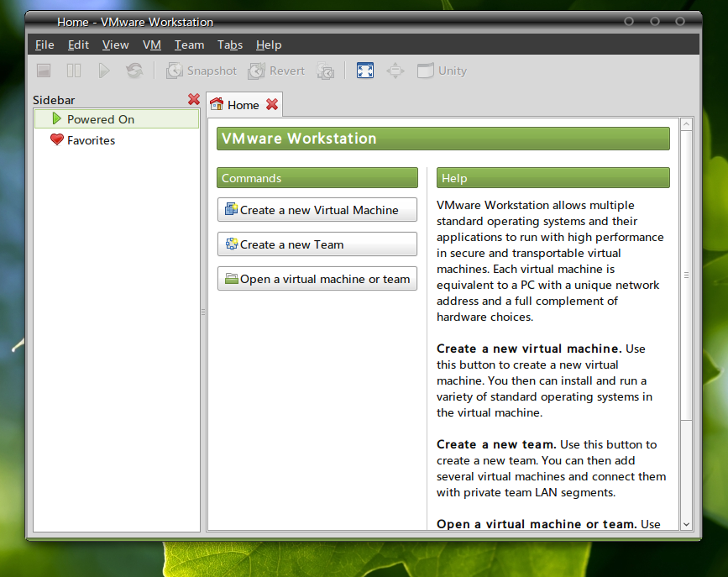Take a Snapshot from the toolbar
The height and width of the screenshot is (577, 728).
pos(202,71)
